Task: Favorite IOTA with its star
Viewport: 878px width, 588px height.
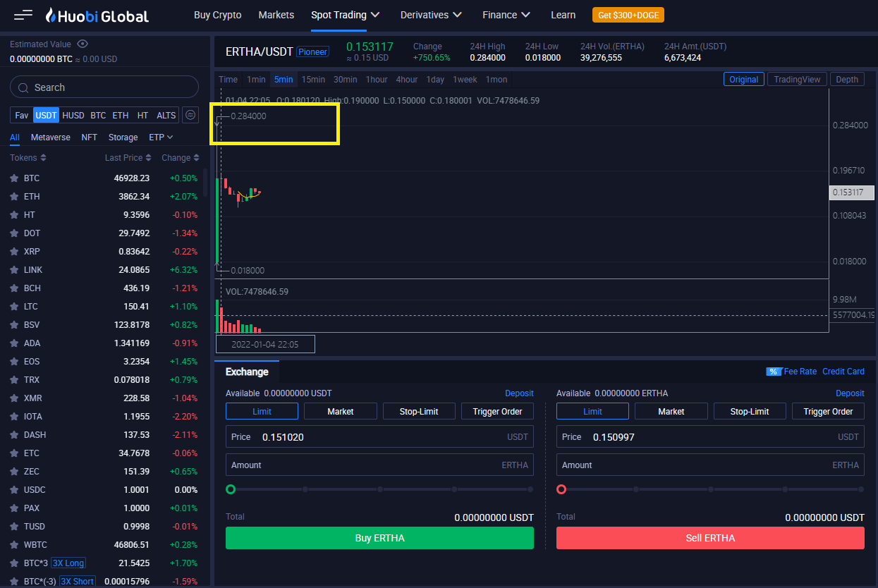Action: coord(14,417)
